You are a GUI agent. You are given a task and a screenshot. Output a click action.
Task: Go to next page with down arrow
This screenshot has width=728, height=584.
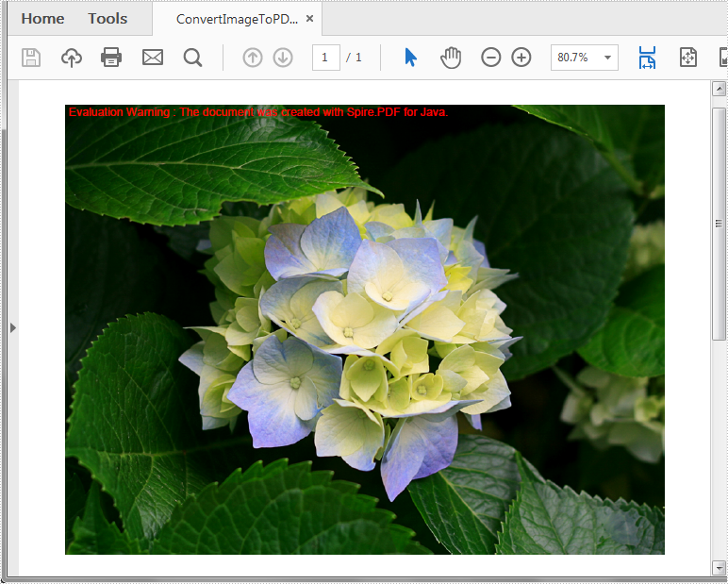click(283, 58)
